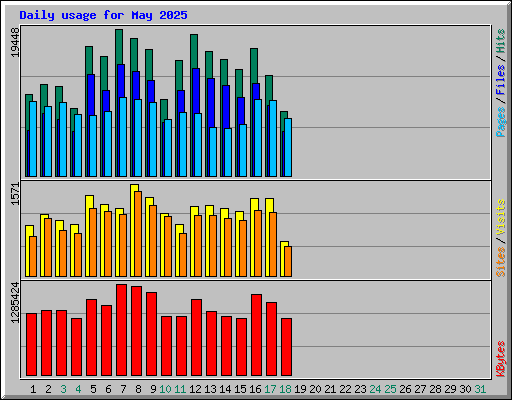Click the 'Daily usage for May 2025' title
Image resolution: width=512 pixels, height=400 pixels.
coord(103,15)
